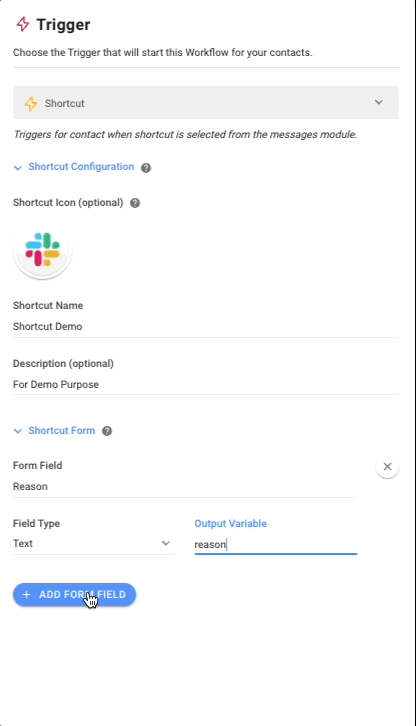Open the Field Type Text dropdown

click(94, 544)
